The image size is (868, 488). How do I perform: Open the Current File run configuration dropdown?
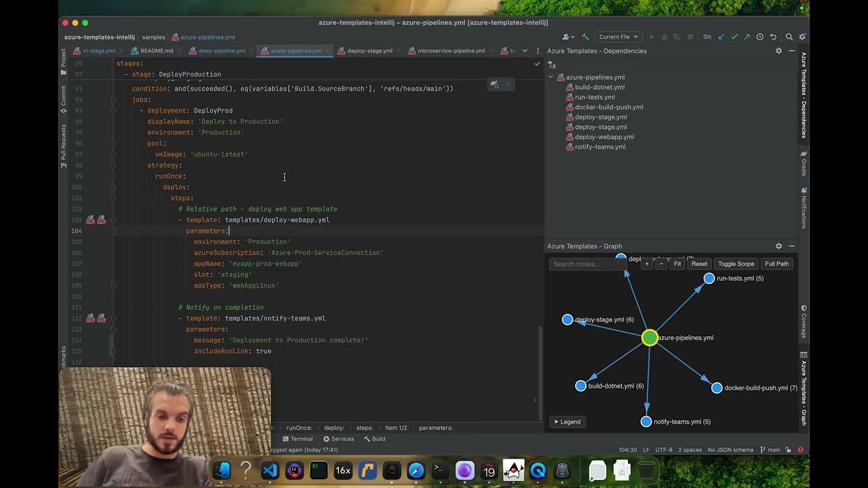pos(618,37)
